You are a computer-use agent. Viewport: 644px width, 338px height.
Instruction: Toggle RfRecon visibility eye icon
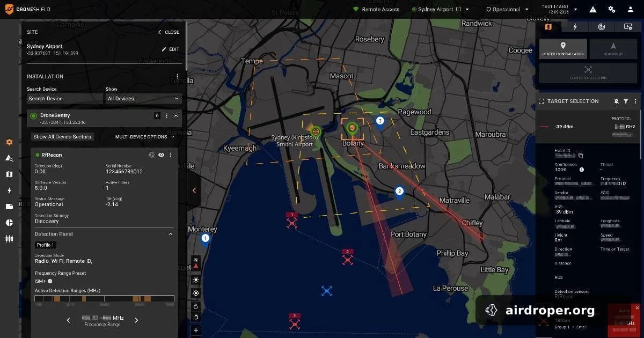tap(161, 155)
